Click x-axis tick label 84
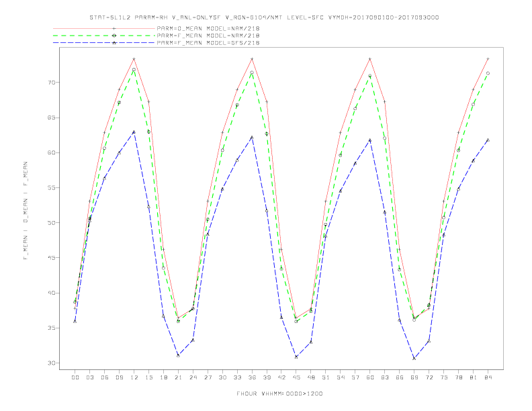The width and height of the screenshot is (532, 411). tap(488, 377)
